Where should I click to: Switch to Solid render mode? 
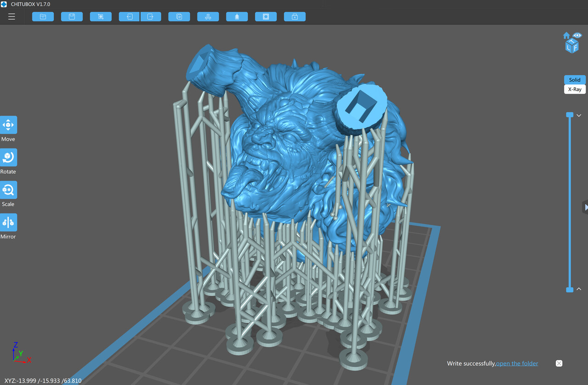pyautogui.click(x=575, y=80)
